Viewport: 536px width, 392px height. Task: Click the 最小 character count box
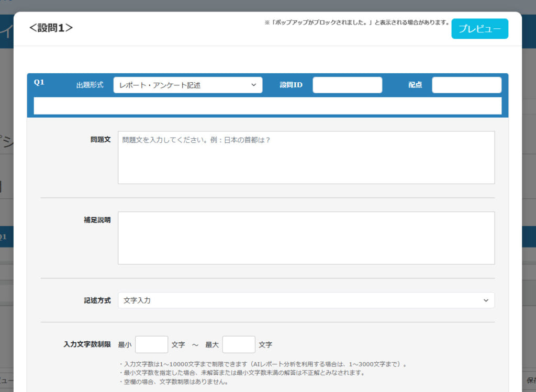[x=151, y=345]
